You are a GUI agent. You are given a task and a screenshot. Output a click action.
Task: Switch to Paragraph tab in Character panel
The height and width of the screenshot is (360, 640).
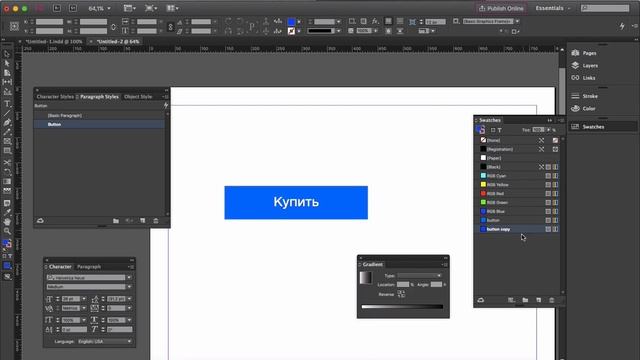89,267
